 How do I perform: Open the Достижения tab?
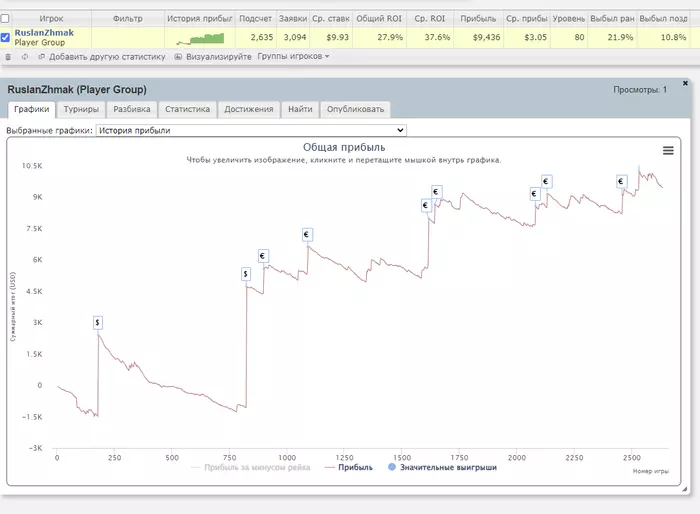pos(249,109)
